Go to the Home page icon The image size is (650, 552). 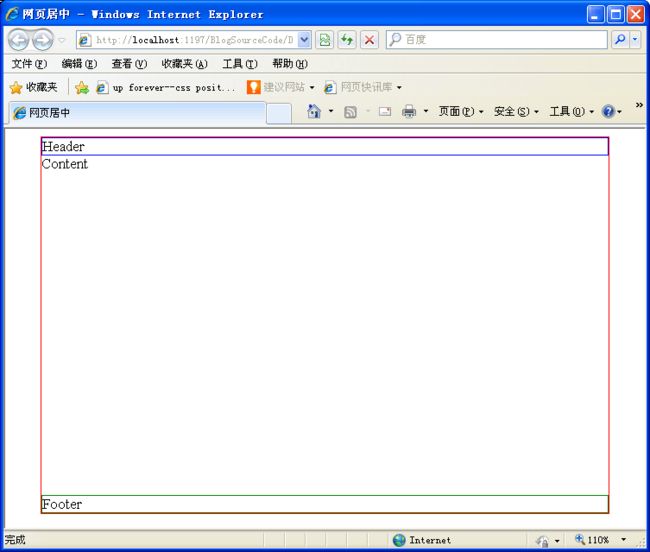tap(314, 111)
